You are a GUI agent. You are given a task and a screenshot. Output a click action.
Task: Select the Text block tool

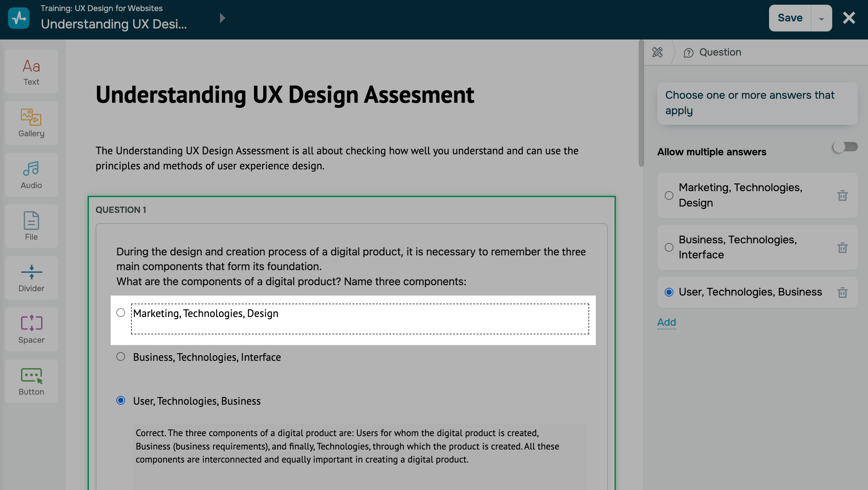[x=31, y=72]
